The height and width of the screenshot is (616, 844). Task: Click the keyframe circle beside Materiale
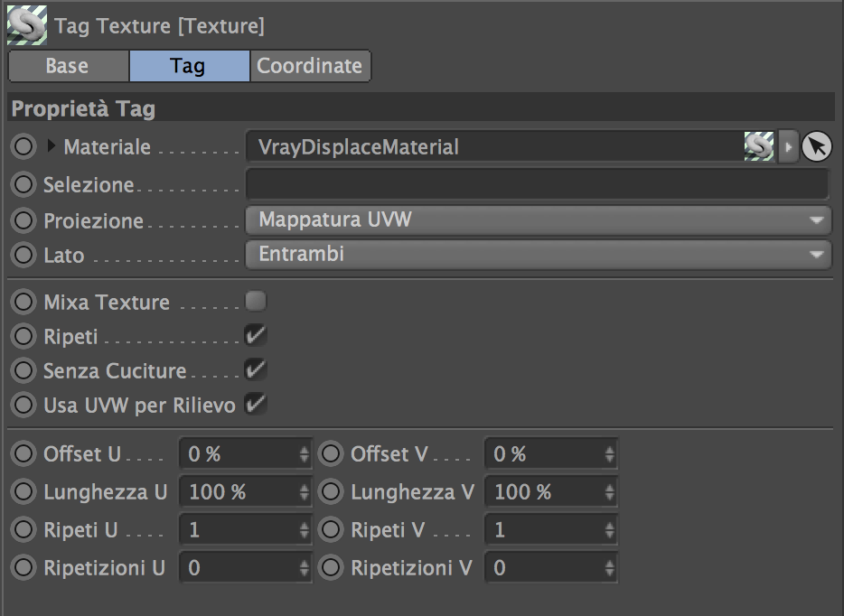point(23,146)
